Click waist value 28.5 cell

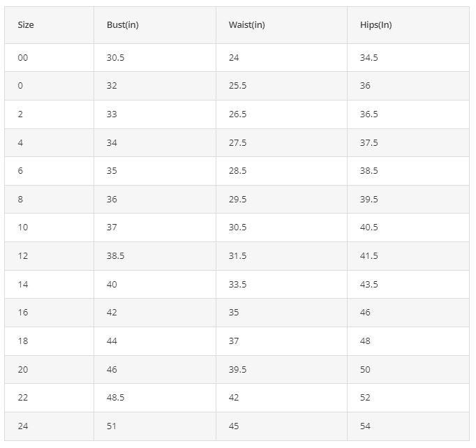[x=281, y=171]
